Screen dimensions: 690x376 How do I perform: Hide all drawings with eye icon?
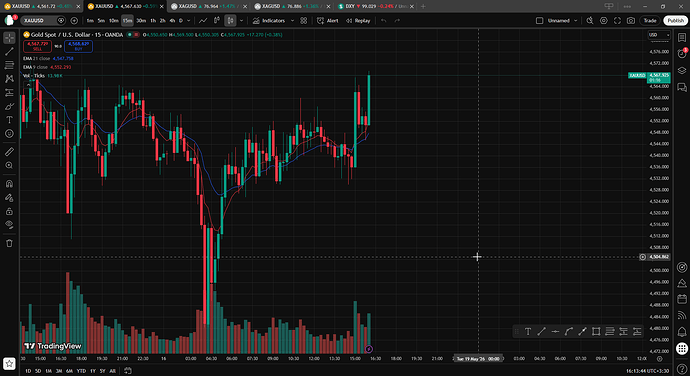coord(9,224)
